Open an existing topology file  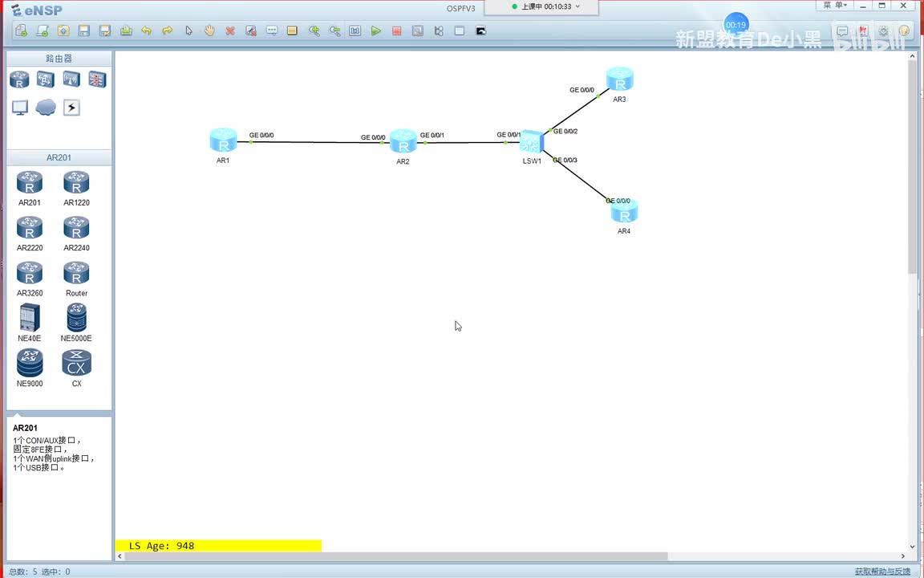63,31
